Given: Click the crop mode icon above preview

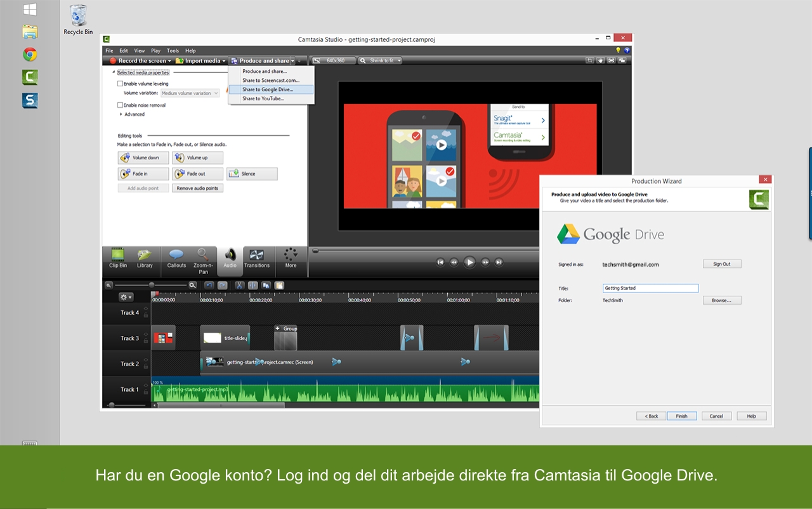Looking at the screenshot, I should [x=590, y=60].
